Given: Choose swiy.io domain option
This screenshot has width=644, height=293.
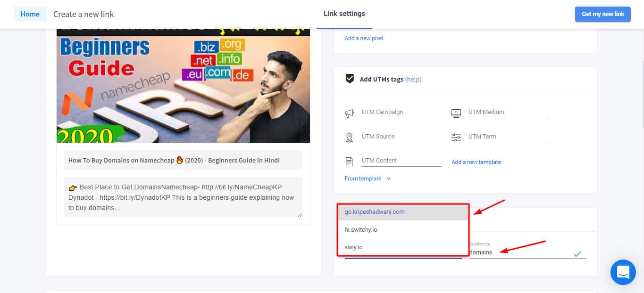Looking at the screenshot, I should tap(403, 247).
